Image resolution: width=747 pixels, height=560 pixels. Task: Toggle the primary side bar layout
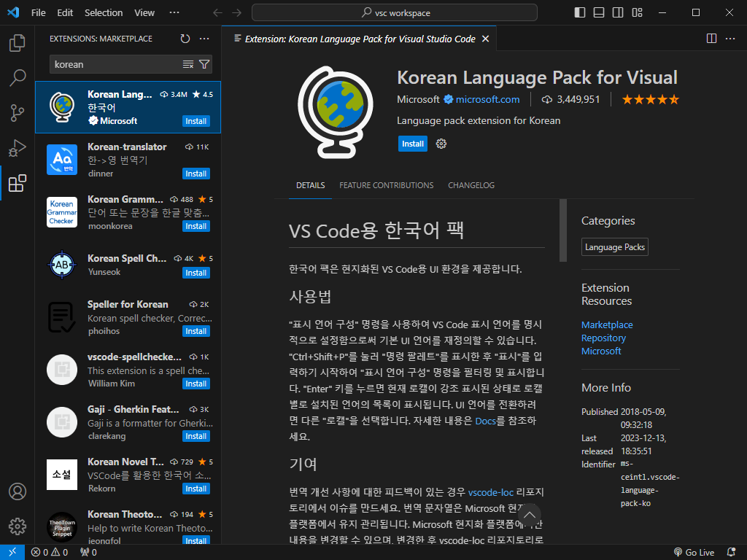coord(580,12)
